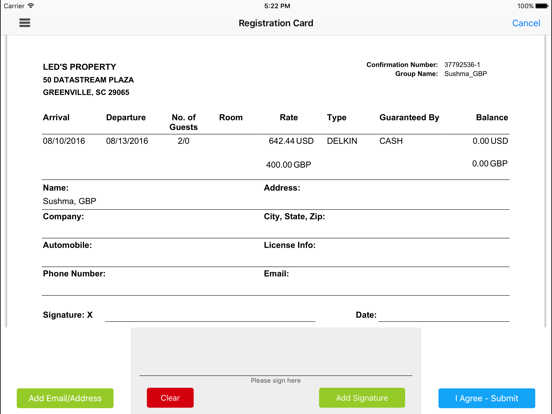
Task: Tap the 5:22 PM clock
Action: coord(277,6)
